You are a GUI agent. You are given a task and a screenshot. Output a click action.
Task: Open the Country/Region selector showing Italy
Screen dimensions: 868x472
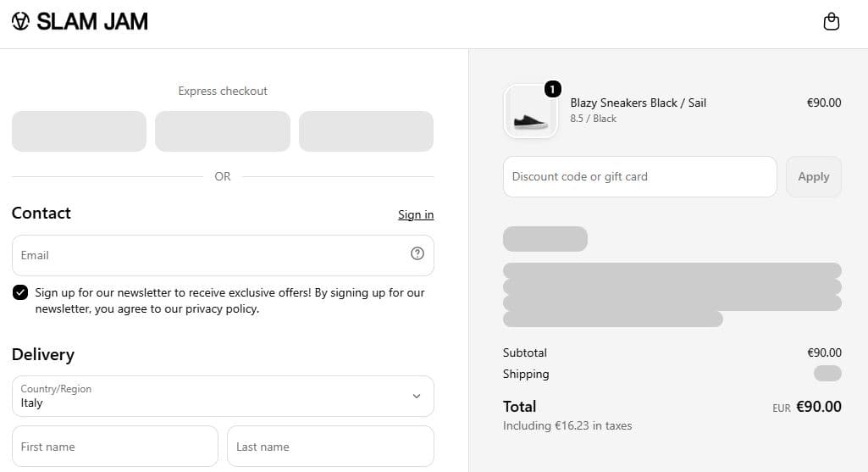pos(223,396)
